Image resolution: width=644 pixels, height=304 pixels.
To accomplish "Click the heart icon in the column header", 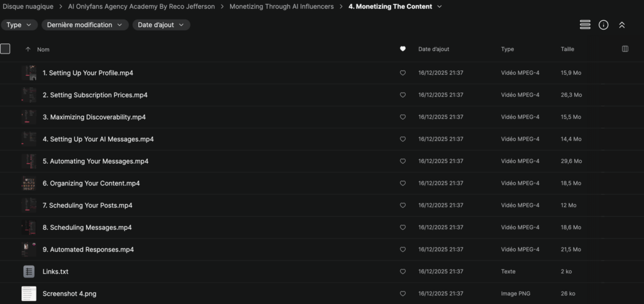I will (402, 49).
